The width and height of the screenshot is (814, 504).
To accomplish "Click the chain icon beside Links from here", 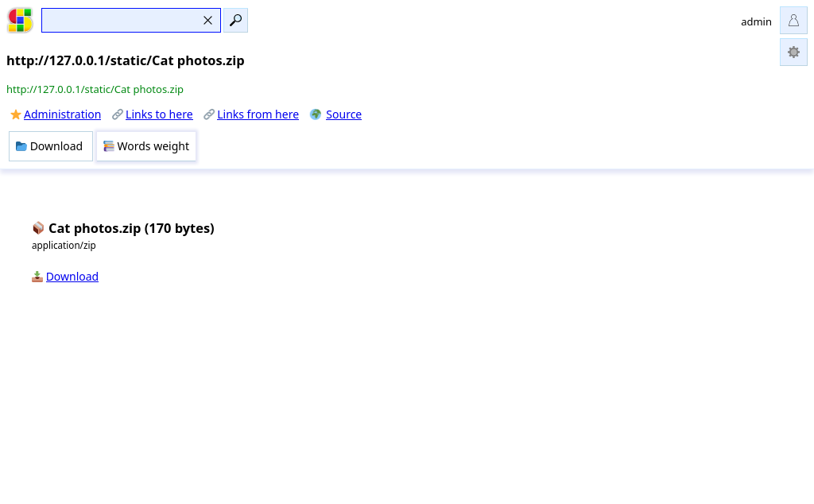I will 209,114.
